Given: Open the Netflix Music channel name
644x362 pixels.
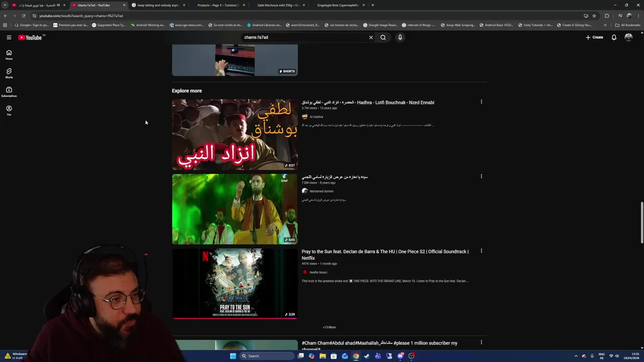Looking at the screenshot, I should 318,273.
